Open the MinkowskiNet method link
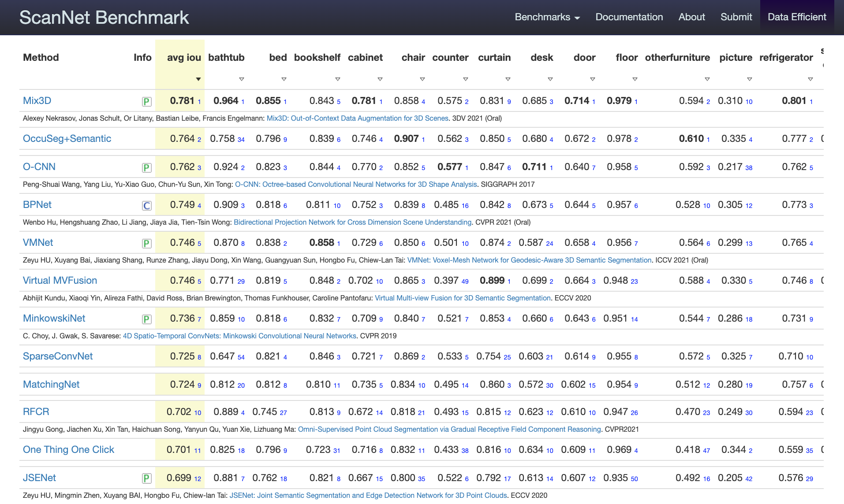844x504 pixels. coord(54,318)
